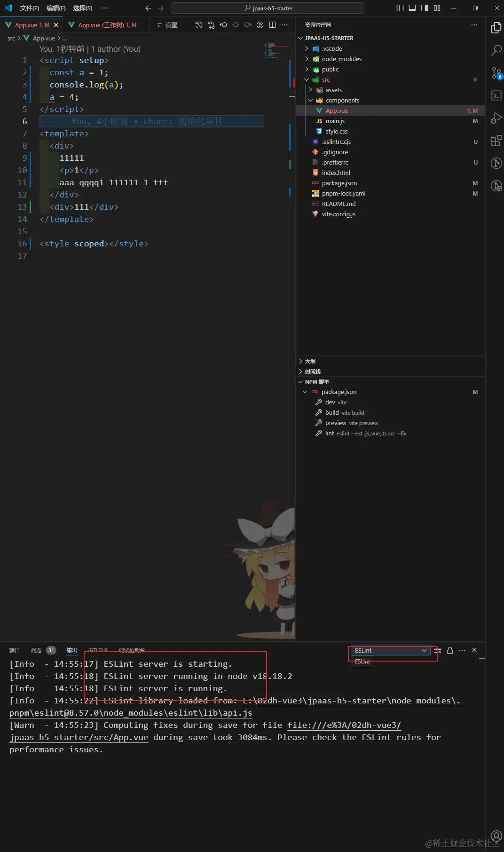
Task: Open the Customize Layout icon
Action: 437,8
